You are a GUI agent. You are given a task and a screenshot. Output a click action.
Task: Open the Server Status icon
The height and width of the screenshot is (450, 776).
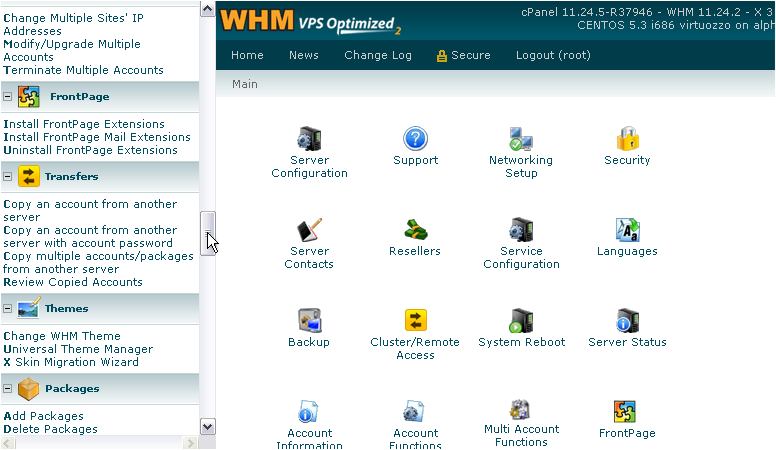tap(627, 320)
